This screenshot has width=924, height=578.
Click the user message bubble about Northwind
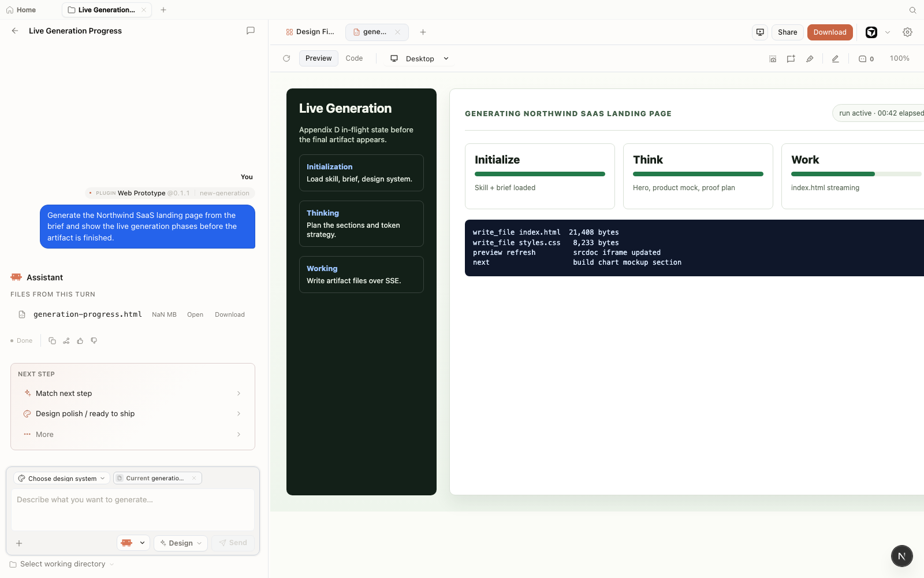pos(148,227)
